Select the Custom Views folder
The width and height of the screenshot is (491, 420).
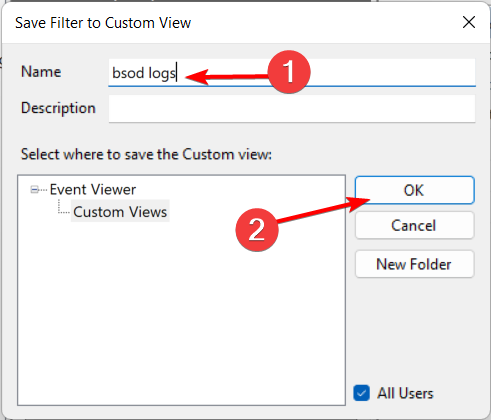(120, 212)
